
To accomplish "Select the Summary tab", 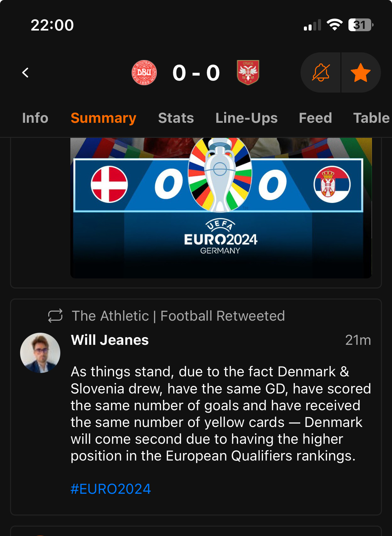I will click(104, 118).
